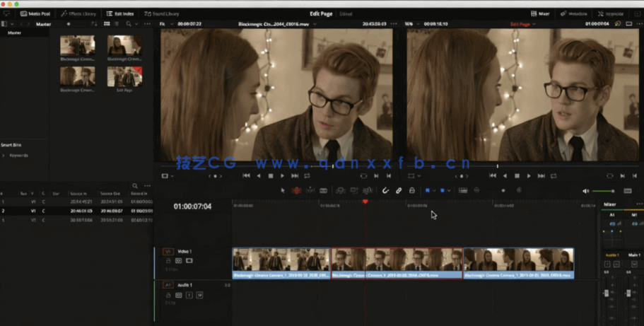This screenshot has height=326, width=644.
Task: Click the Insert Clip edit icon
Action: pos(341,190)
